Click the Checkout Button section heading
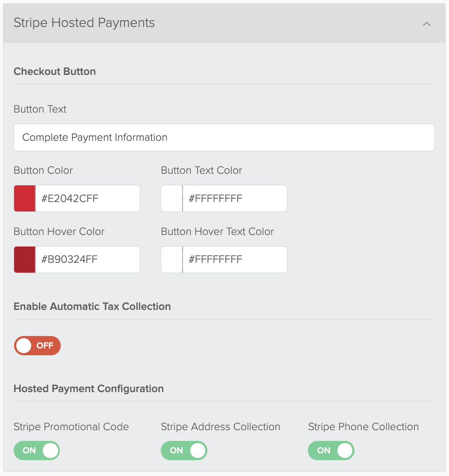 (55, 71)
